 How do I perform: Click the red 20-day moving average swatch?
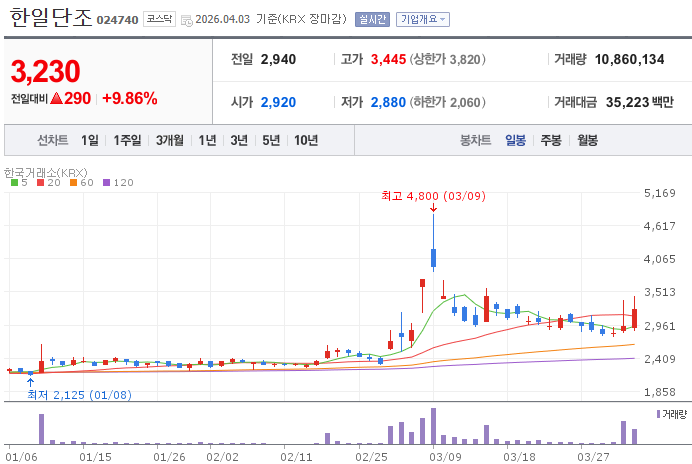(x=41, y=183)
